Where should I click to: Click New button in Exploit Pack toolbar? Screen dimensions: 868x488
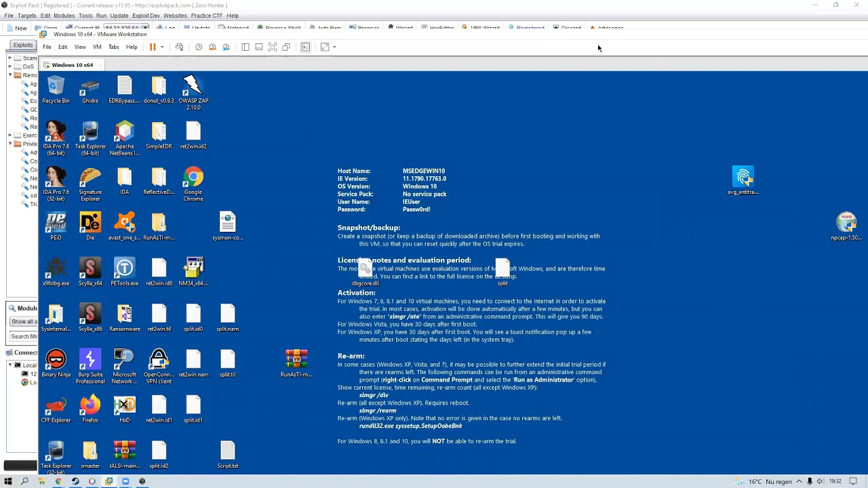tap(17, 28)
